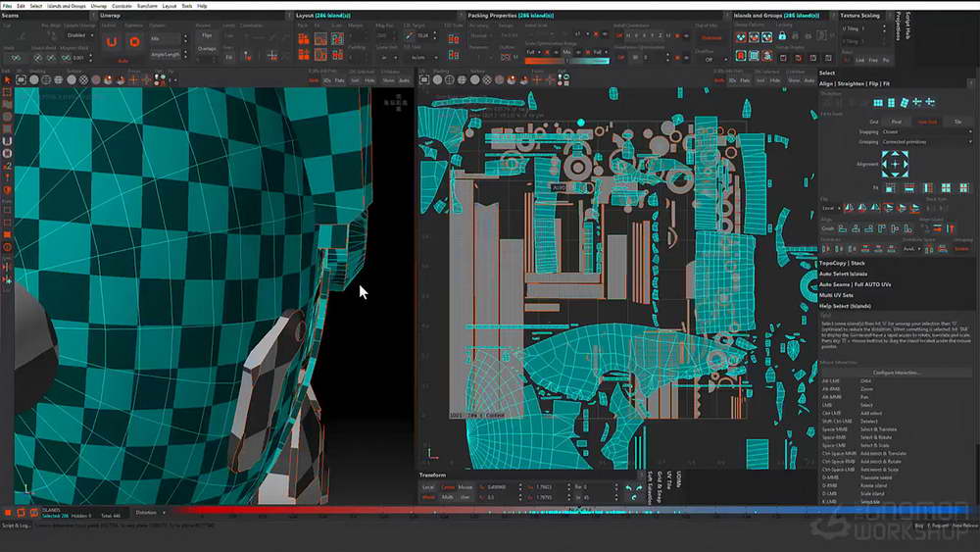980x552 pixels.
Task: Click the Flips prevent button
Action: tap(207, 35)
